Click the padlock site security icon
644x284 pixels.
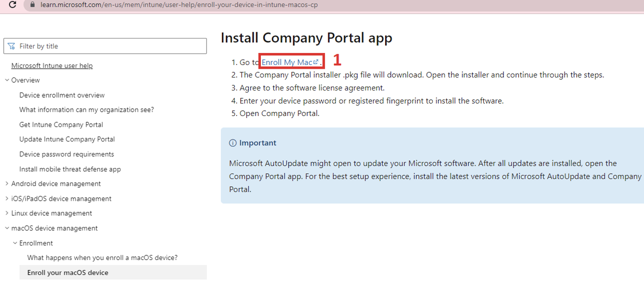pos(33,5)
